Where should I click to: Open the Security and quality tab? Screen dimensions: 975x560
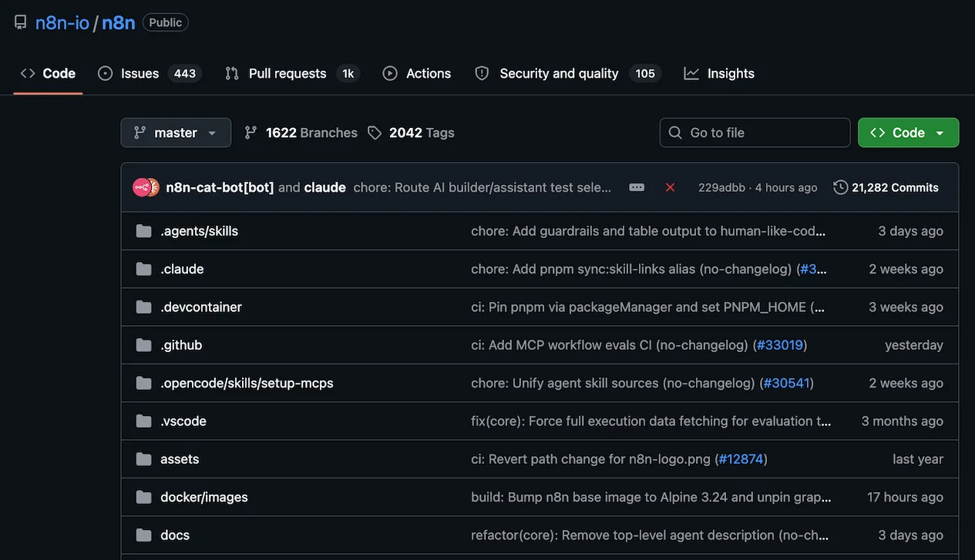pyautogui.click(x=567, y=73)
